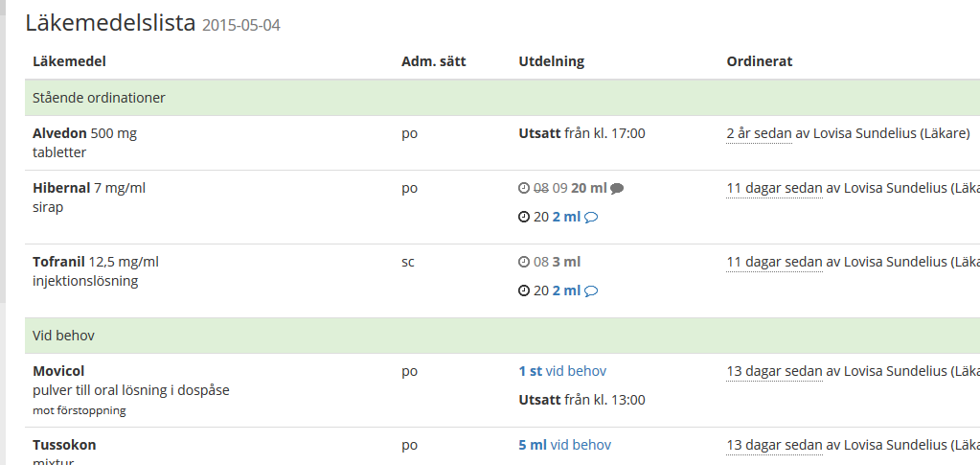Click the clock icon for Tofranil 20 dose
980x465 pixels.
point(524,291)
